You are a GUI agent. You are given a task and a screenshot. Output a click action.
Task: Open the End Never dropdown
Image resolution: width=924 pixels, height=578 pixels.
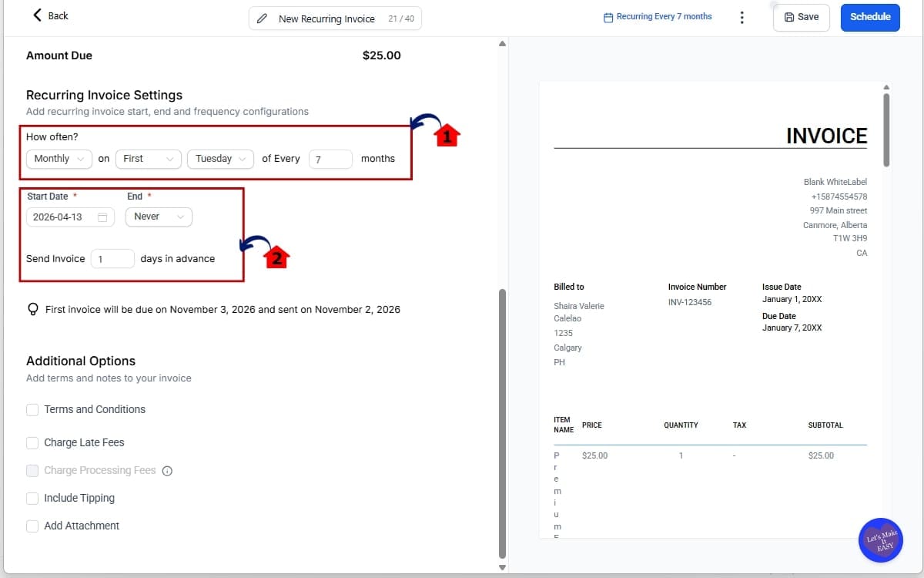[x=158, y=217]
